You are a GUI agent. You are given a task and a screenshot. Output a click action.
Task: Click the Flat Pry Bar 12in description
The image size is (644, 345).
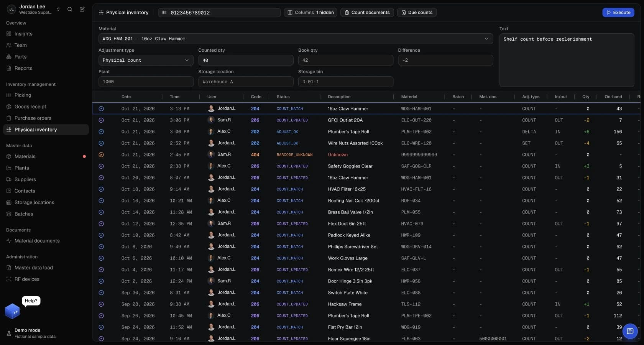click(x=345, y=327)
